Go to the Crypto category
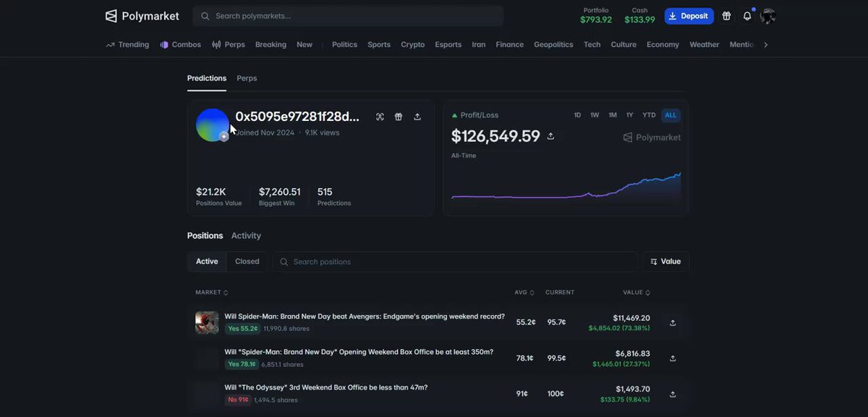868x417 pixels. [413, 45]
